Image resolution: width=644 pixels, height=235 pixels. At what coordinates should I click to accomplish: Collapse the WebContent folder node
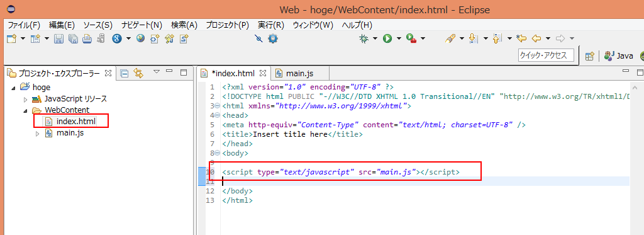coord(25,111)
